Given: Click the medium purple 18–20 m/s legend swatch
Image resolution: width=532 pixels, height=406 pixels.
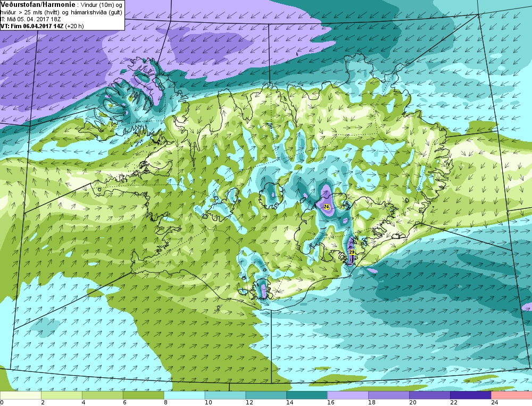Looking at the screenshot, I should (389, 395).
